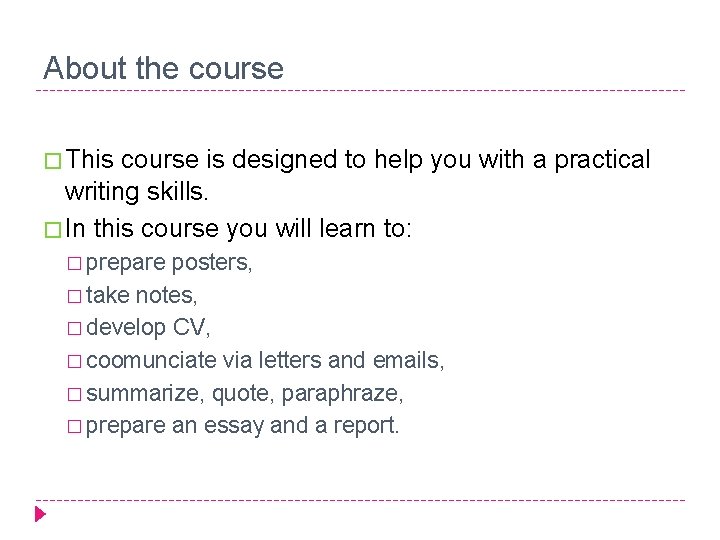Click the "coomunciate via letters and emails," text
This screenshot has height=540, width=720.
point(266,360)
